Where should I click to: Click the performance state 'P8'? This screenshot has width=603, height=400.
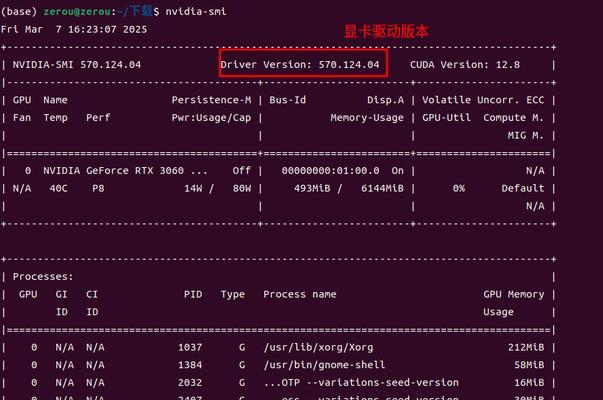(x=98, y=188)
